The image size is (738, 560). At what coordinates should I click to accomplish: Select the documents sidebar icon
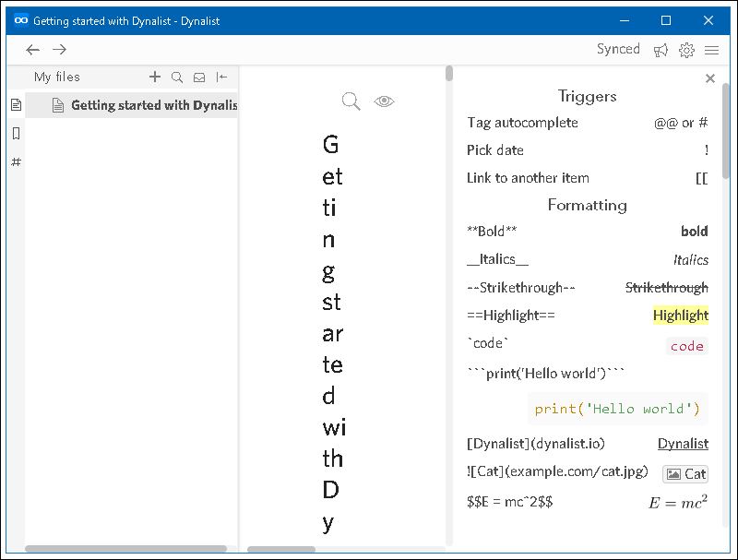click(16, 104)
